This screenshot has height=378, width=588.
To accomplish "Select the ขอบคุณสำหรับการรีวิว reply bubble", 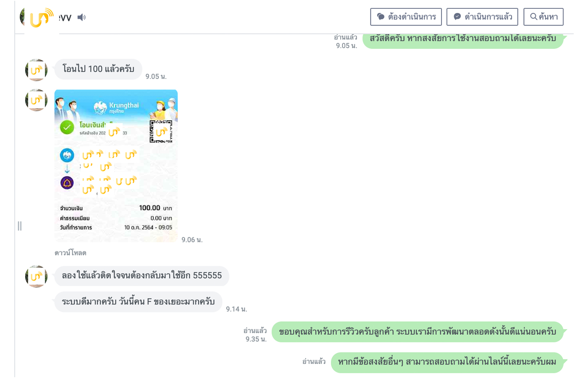I will point(417,332).
